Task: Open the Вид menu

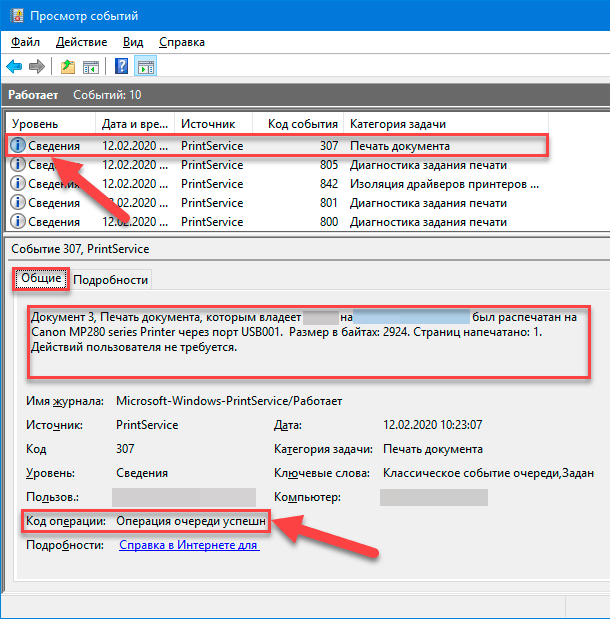Action: (x=133, y=42)
